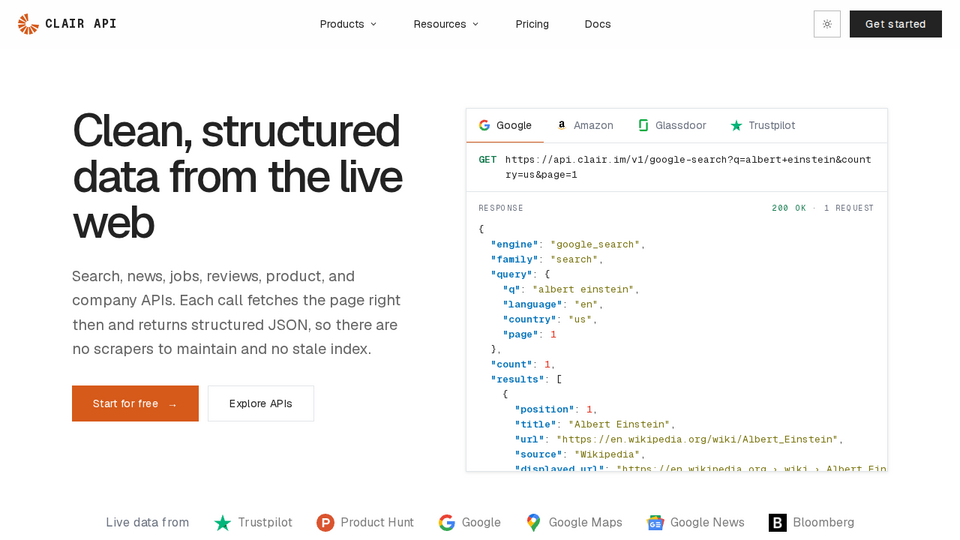Click the Start for free button
Viewport: 960px width, 540px height.
(x=135, y=403)
